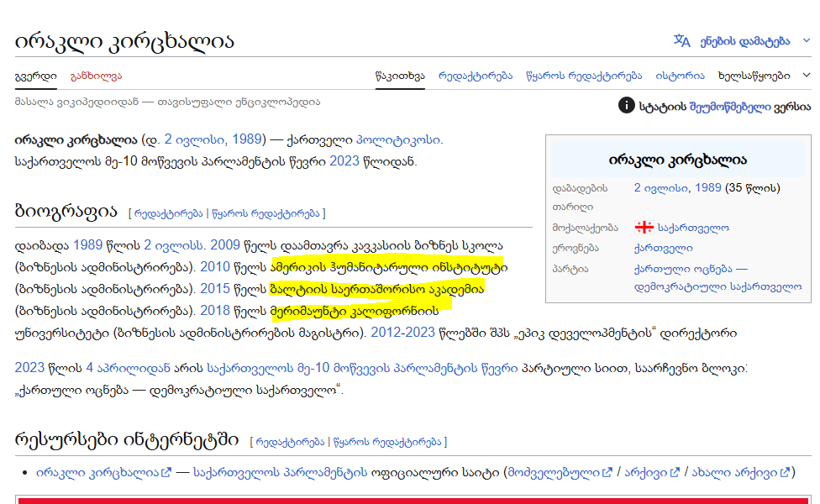This screenshot has height=504, width=820.
Task: Click external link icon next to არქივი
Action: pos(674,472)
